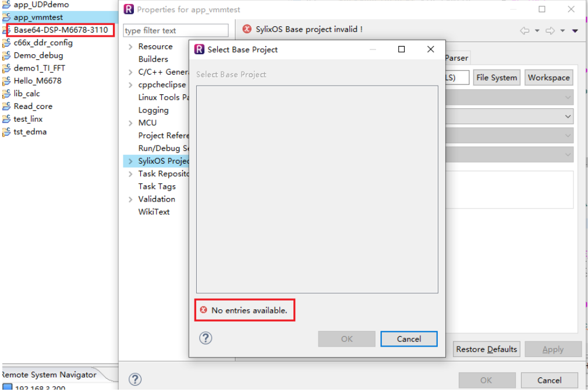This screenshot has height=392, width=588.
Task: Click the Demo_debug project icon
Action: point(6,56)
